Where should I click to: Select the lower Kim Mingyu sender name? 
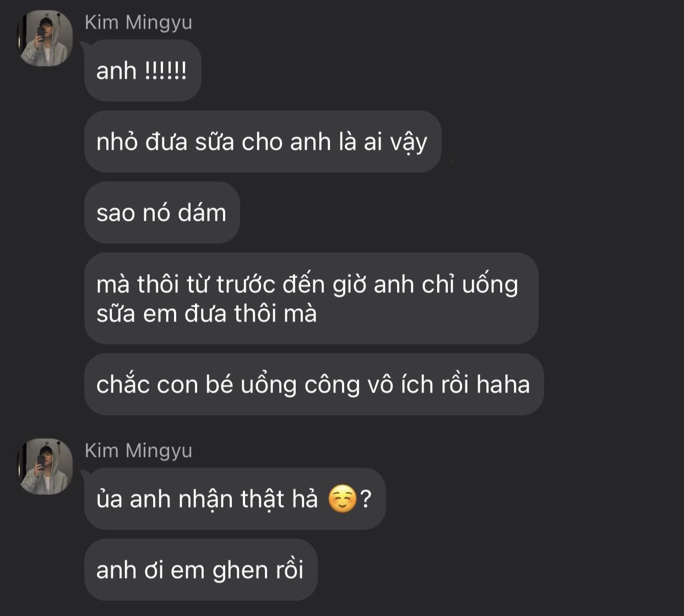pos(139,451)
